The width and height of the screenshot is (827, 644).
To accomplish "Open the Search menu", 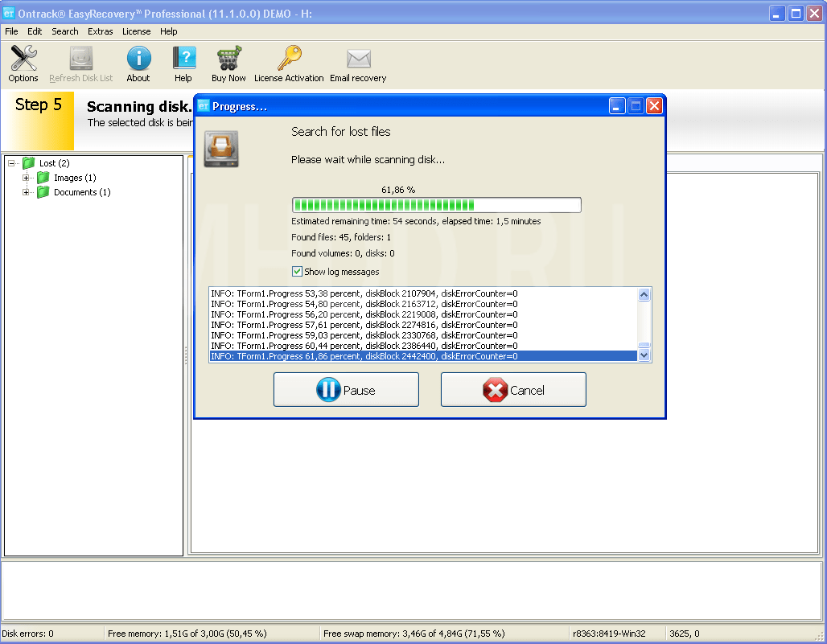I will tap(65, 31).
